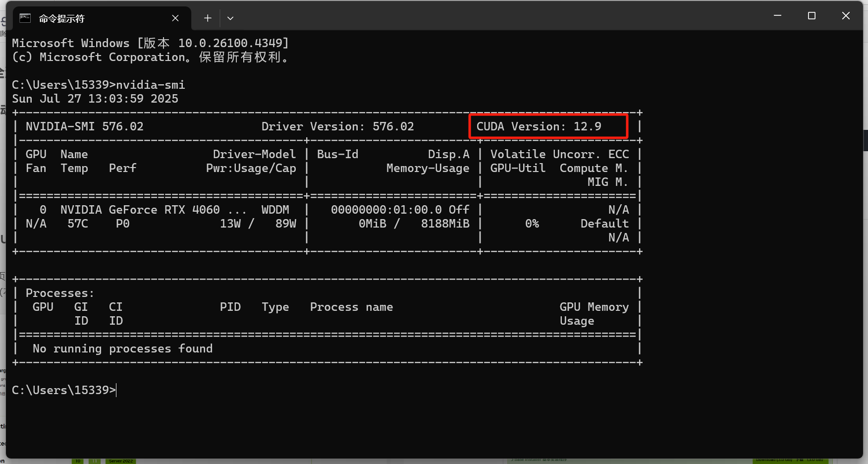Click the "NVIDIA GeForce RTX 4060 ..." GPU name
Image resolution: width=868 pixels, height=464 pixels.
(x=153, y=210)
